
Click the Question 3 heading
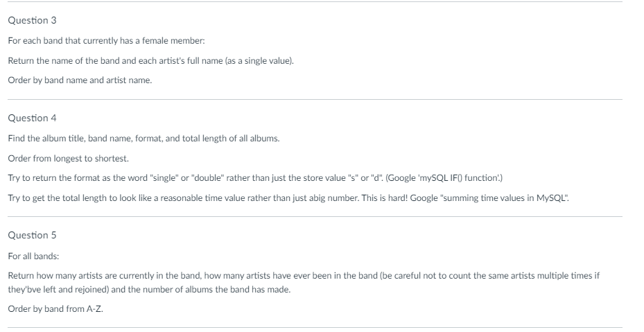[32, 21]
